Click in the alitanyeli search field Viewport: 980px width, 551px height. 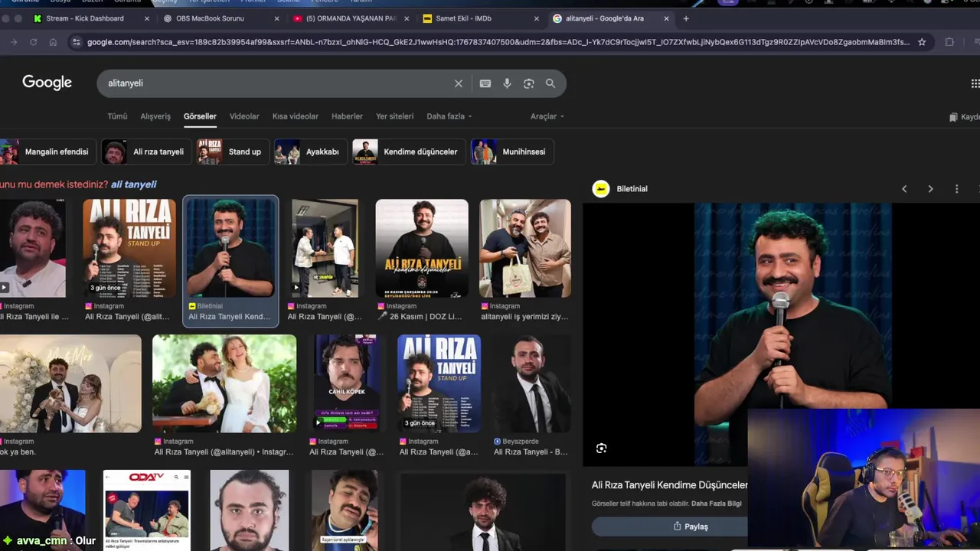click(x=276, y=83)
